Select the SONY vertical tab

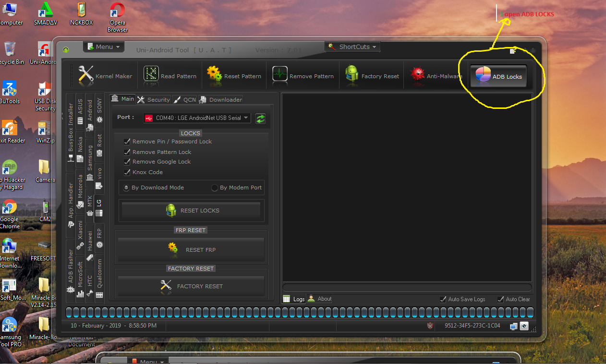[99, 111]
